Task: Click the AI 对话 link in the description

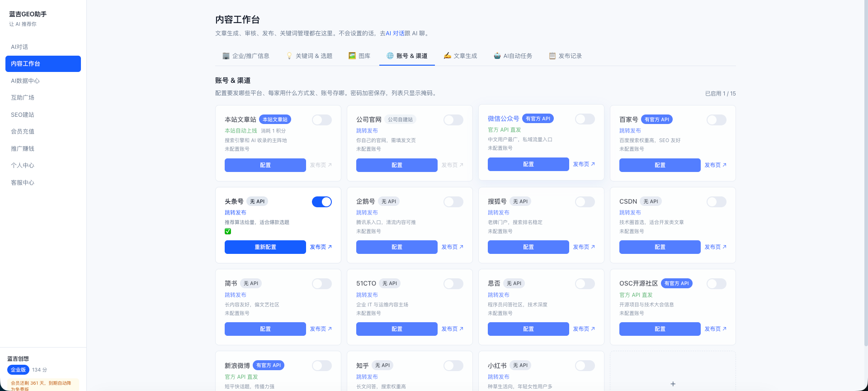Action: pos(395,33)
